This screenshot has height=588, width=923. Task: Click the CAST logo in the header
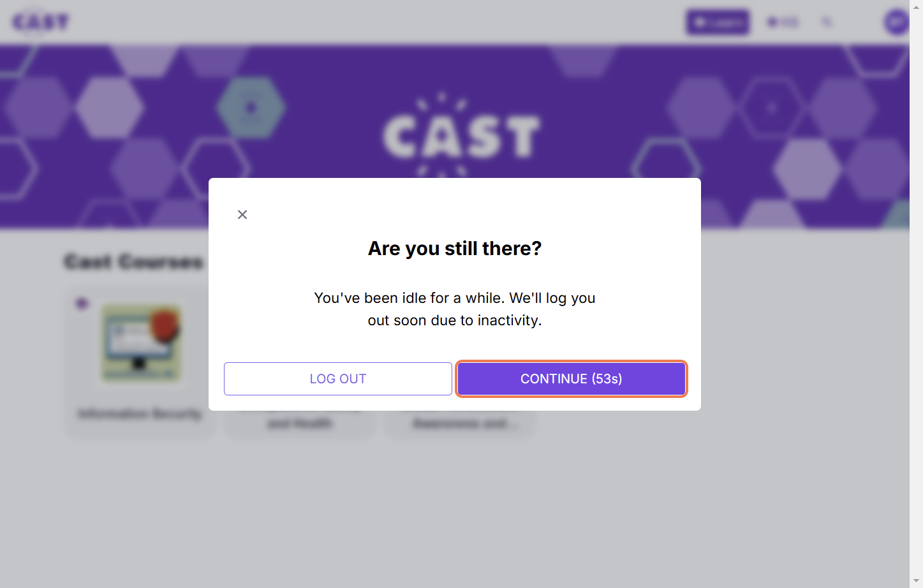pos(40,22)
